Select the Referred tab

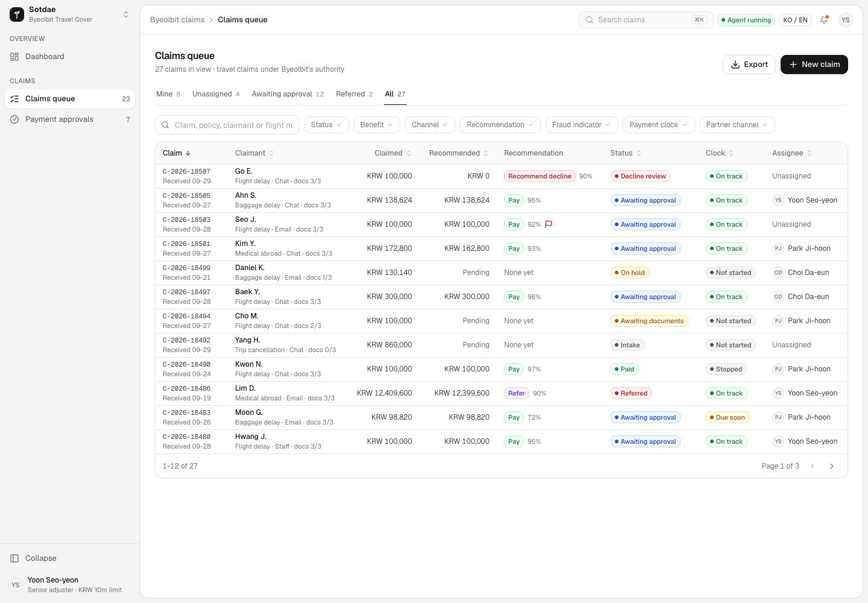tap(354, 94)
